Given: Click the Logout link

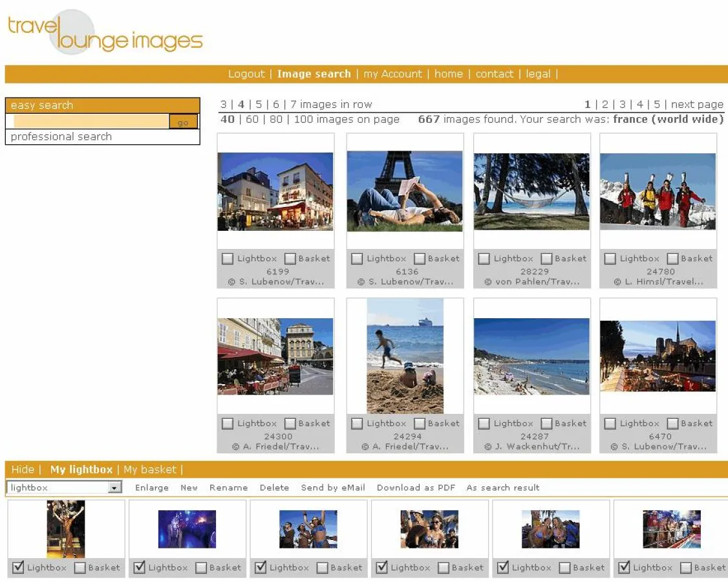Looking at the screenshot, I should [x=246, y=74].
